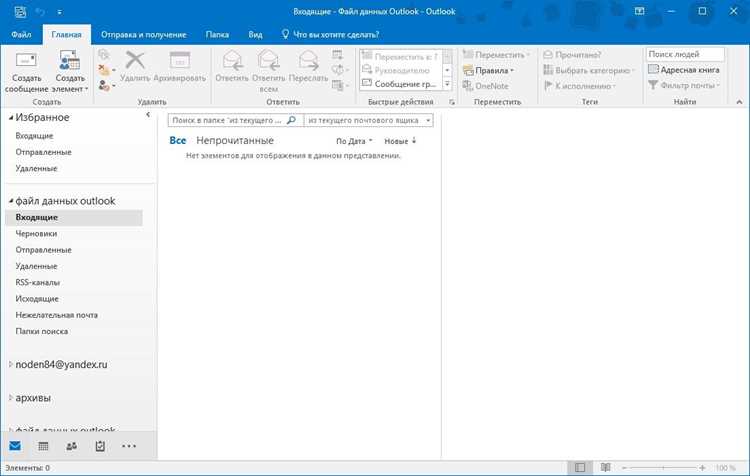
Task: Switch to the Папка tab
Action: click(217, 34)
